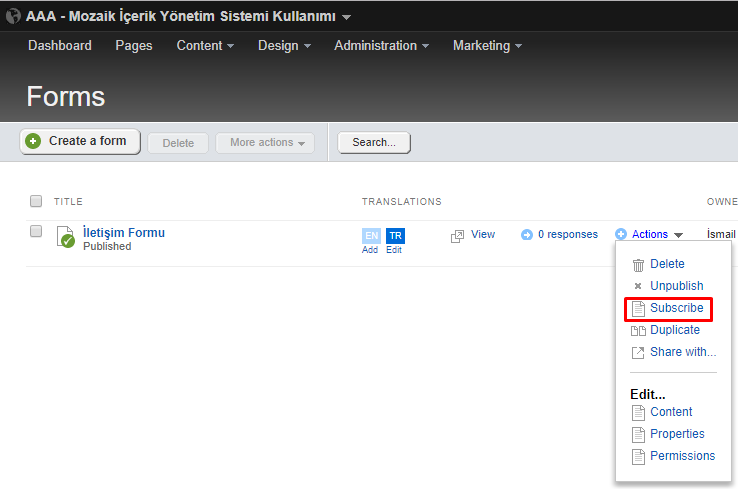
Task: Expand the Design menu
Action: [284, 46]
